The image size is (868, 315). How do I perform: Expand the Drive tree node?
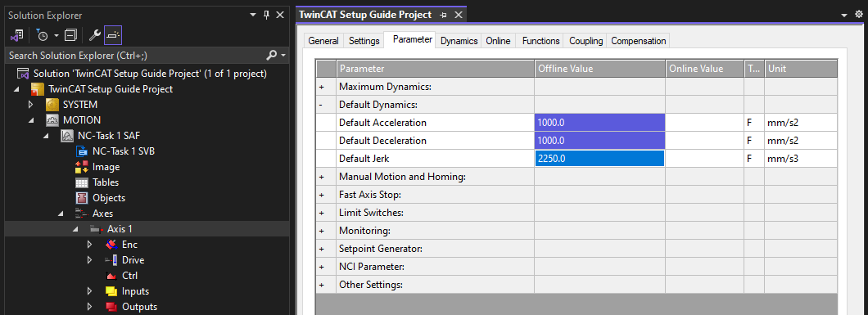[x=90, y=259]
